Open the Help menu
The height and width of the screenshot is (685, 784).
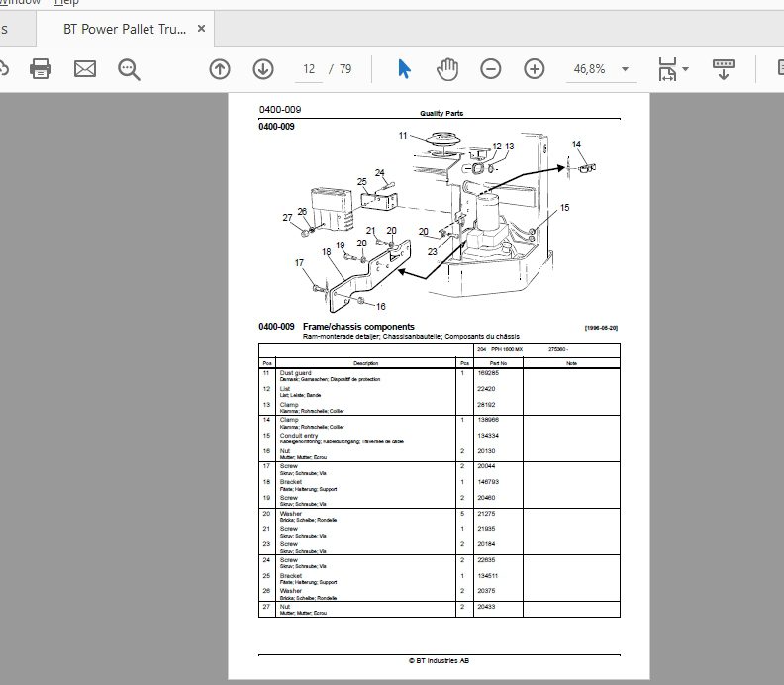click(x=66, y=3)
